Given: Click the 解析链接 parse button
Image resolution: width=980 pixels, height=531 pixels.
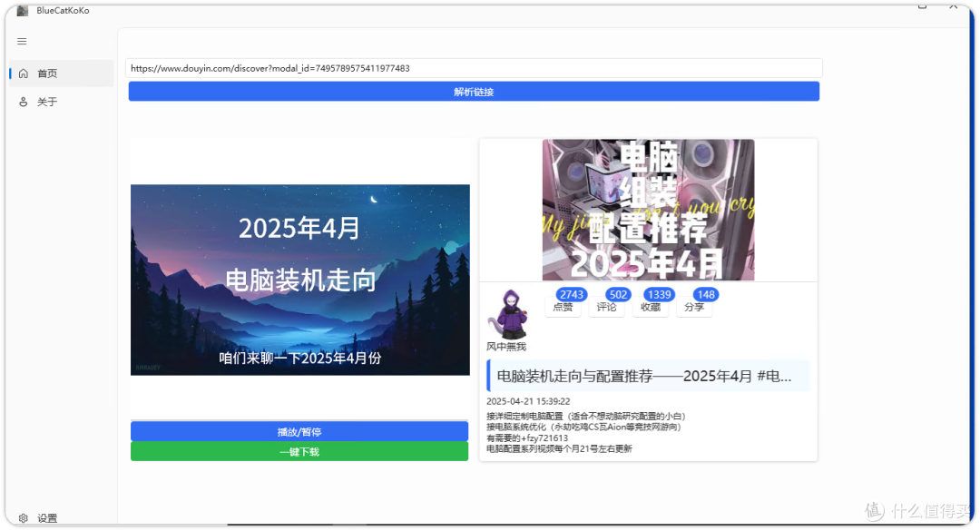Looking at the screenshot, I should click(x=474, y=92).
